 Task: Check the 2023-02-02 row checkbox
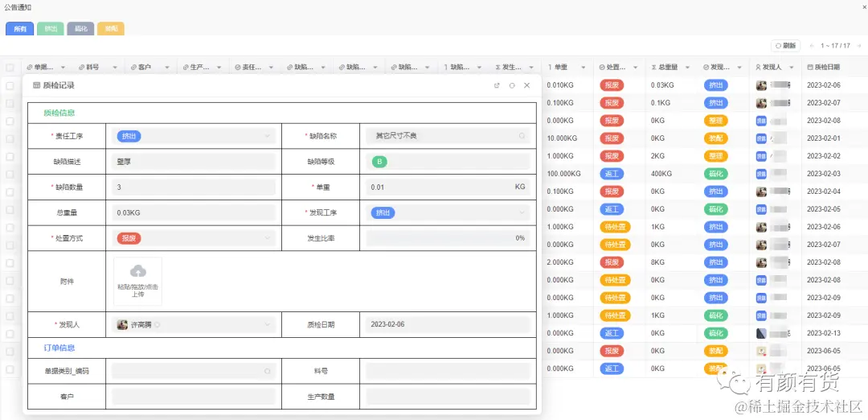10,156
